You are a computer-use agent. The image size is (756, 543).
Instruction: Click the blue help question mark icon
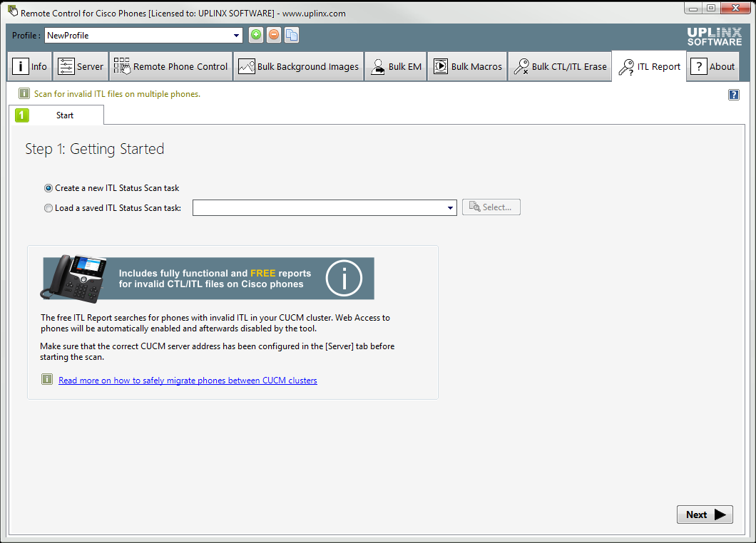(x=733, y=95)
